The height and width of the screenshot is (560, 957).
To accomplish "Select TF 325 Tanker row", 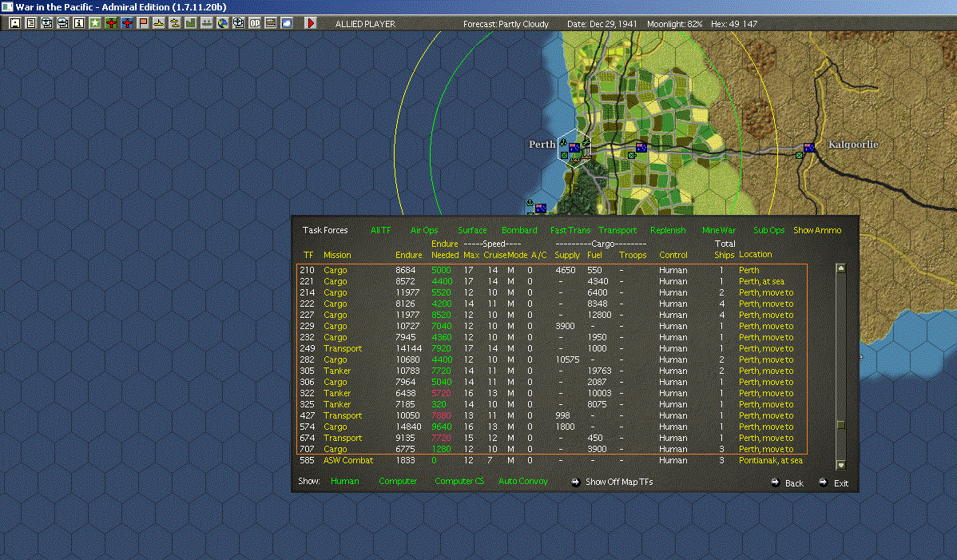I will (x=552, y=404).
